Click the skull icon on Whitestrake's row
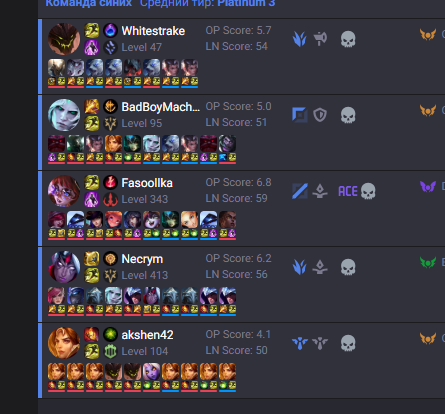 [x=348, y=39]
